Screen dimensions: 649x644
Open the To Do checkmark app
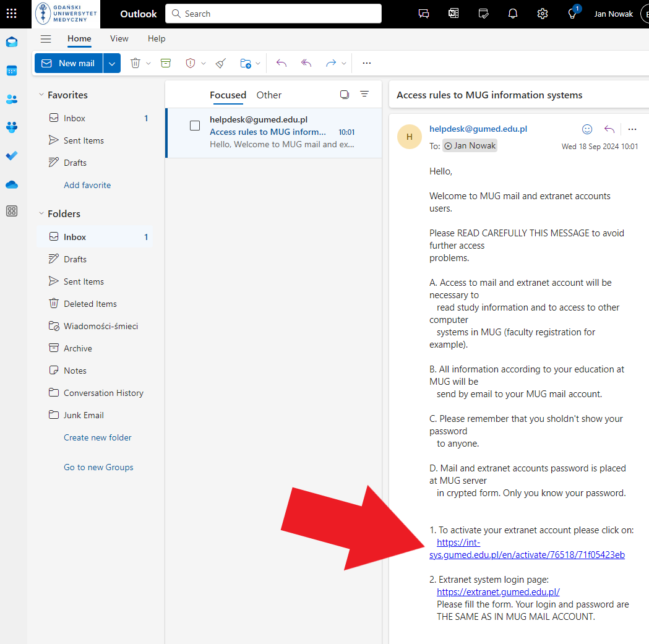pos(12,156)
